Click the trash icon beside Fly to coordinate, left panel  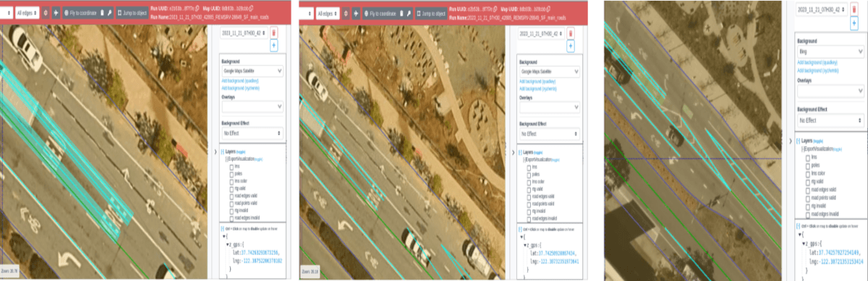click(x=102, y=13)
